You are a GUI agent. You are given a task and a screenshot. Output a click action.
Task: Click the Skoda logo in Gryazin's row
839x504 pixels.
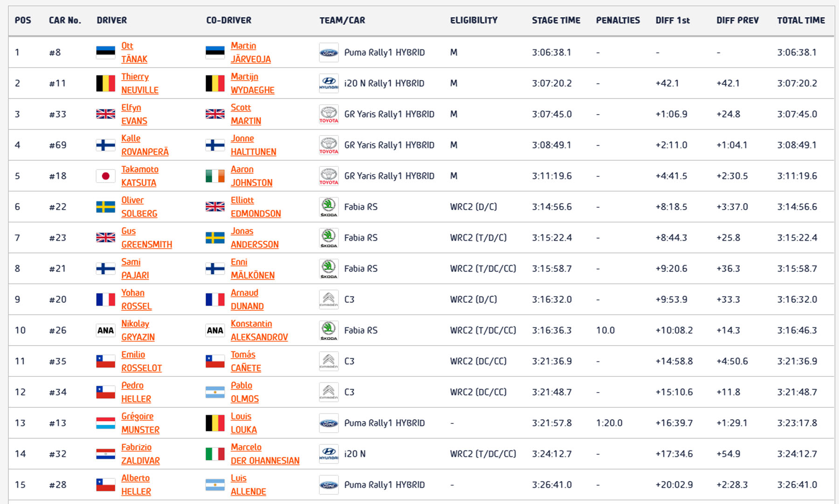(x=329, y=330)
